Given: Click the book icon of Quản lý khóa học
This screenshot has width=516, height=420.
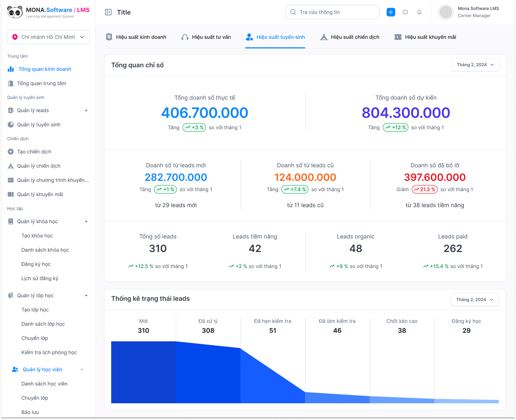Looking at the screenshot, I should pos(11,221).
